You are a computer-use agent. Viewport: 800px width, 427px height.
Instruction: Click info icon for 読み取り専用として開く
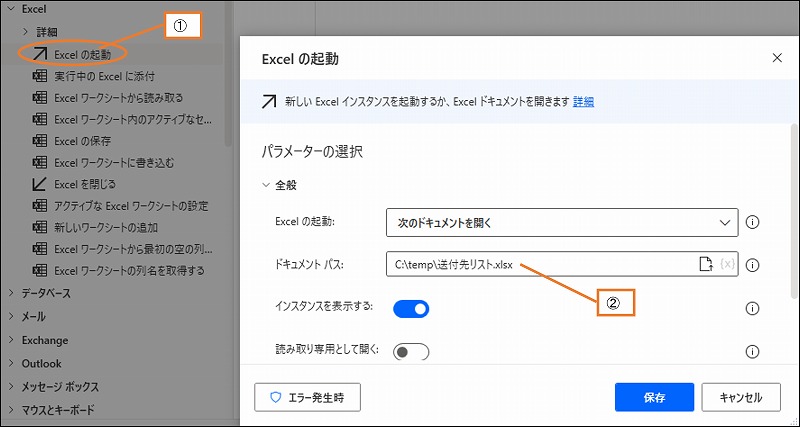[753, 351]
